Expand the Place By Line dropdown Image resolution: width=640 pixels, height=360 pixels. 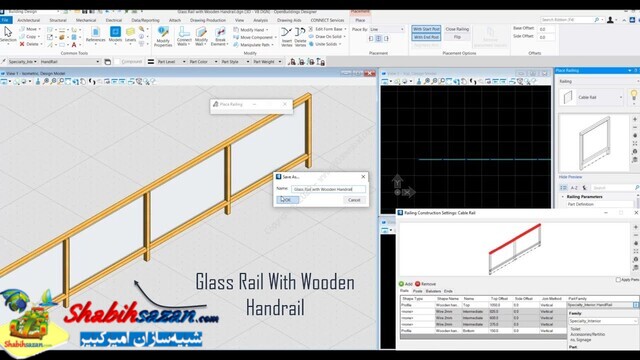coord(387,29)
